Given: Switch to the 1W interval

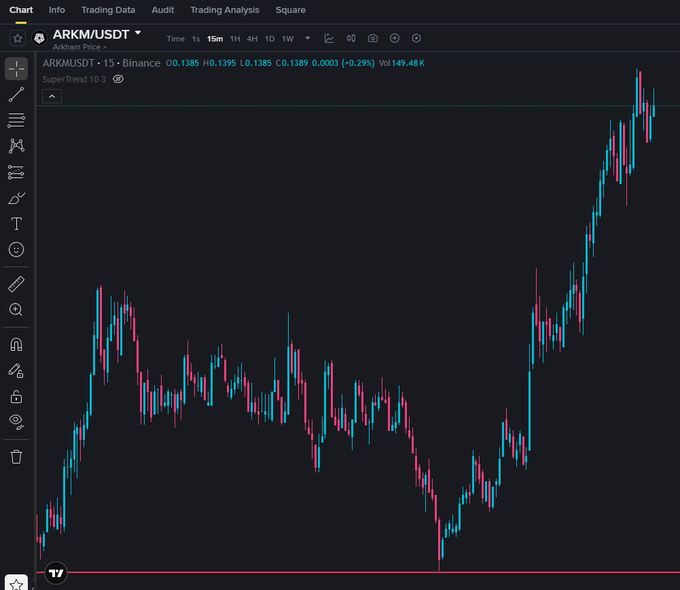Looking at the screenshot, I should click(288, 39).
